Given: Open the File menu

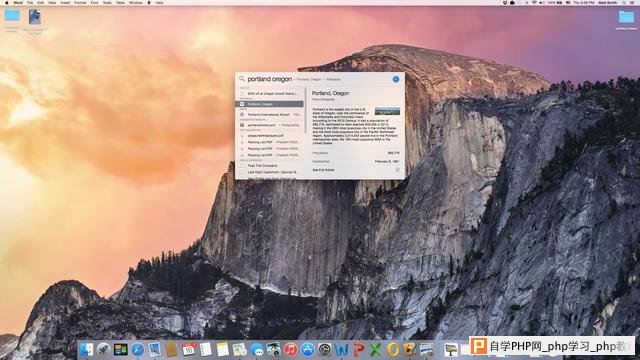Looking at the screenshot, I should (30, 2).
